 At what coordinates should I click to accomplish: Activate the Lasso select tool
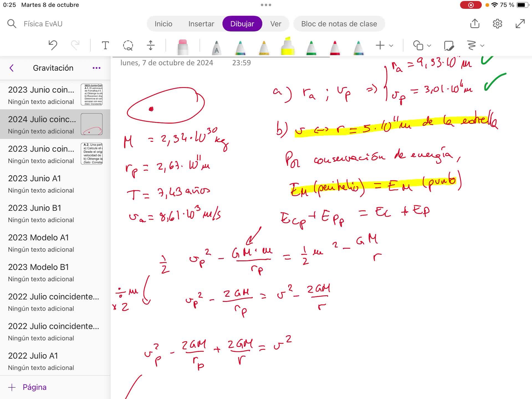[128, 45]
